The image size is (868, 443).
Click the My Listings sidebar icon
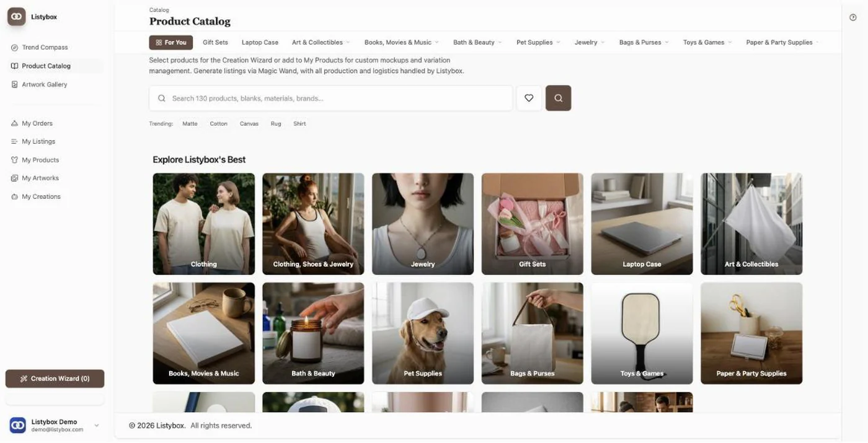(x=14, y=141)
